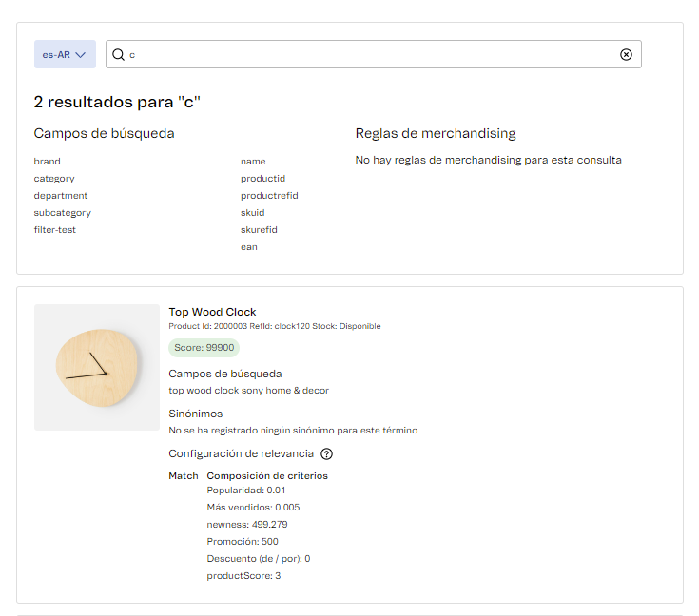
Task: Select the brand search field
Action: point(47,162)
